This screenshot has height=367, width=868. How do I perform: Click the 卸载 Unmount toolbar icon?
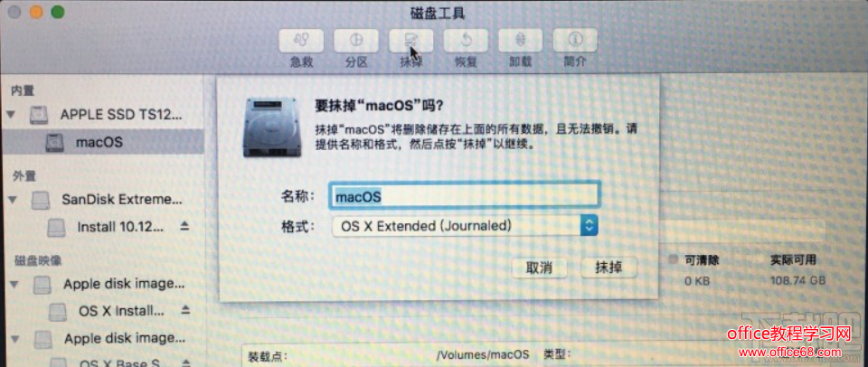(x=521, y=41)
